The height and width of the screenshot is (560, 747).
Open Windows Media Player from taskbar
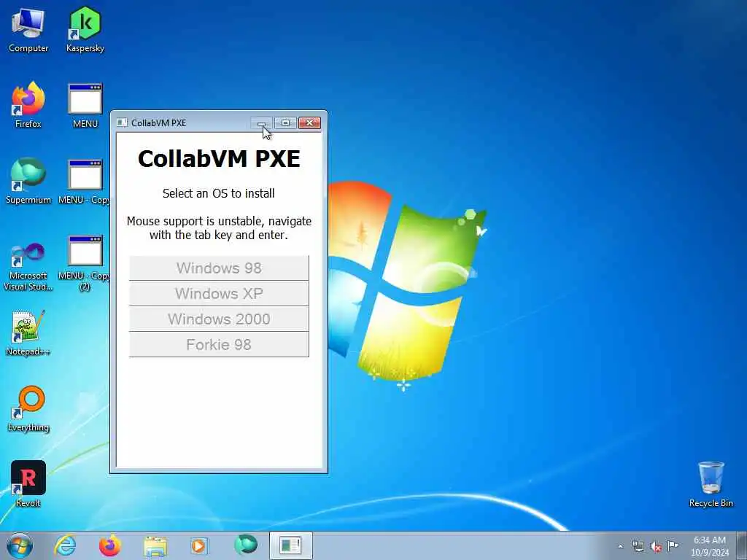[198, 545]
